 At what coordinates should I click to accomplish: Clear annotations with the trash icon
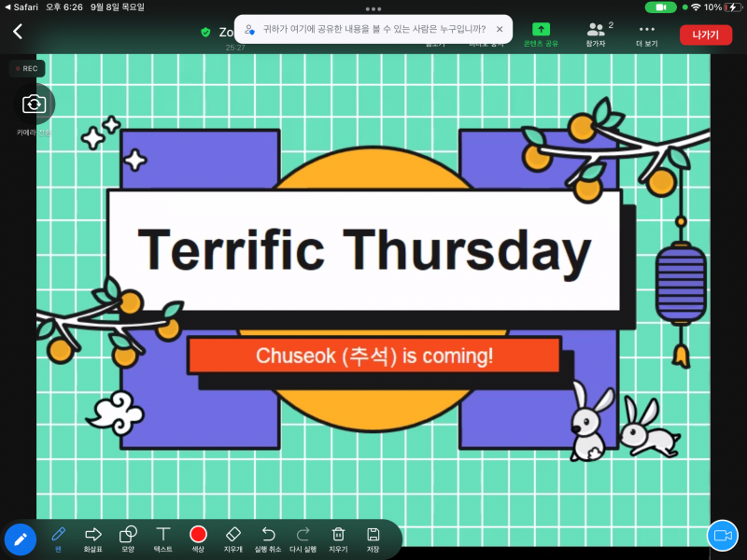(x=338, y=535)
